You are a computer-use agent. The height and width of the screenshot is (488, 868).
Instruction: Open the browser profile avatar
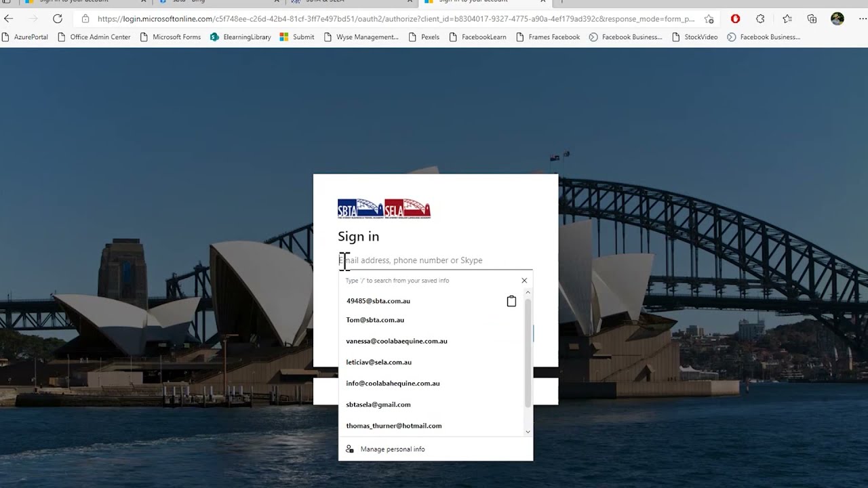(837, 19)
